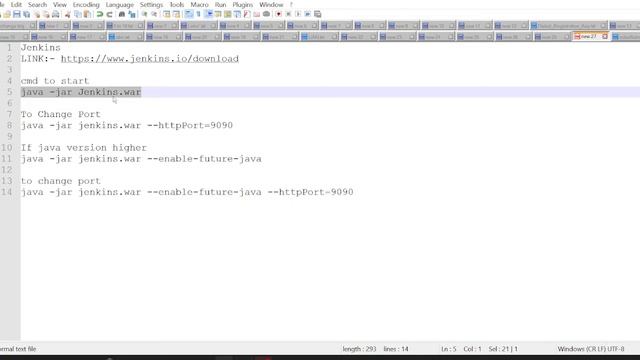Open the Language menu

tap(120, 4)
